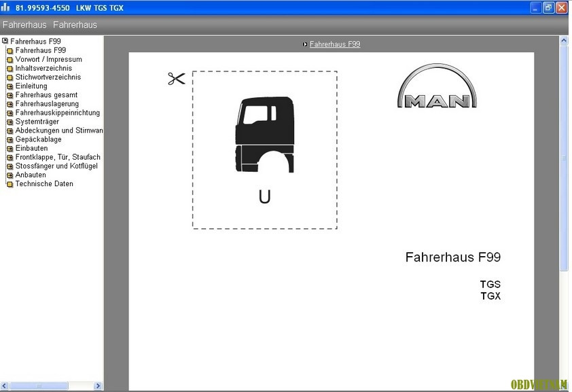Image resolution: width=572 pixels, height=392 pixels.
Task: Minimize the LKW TGS TGX window
Action: point(535,7)
